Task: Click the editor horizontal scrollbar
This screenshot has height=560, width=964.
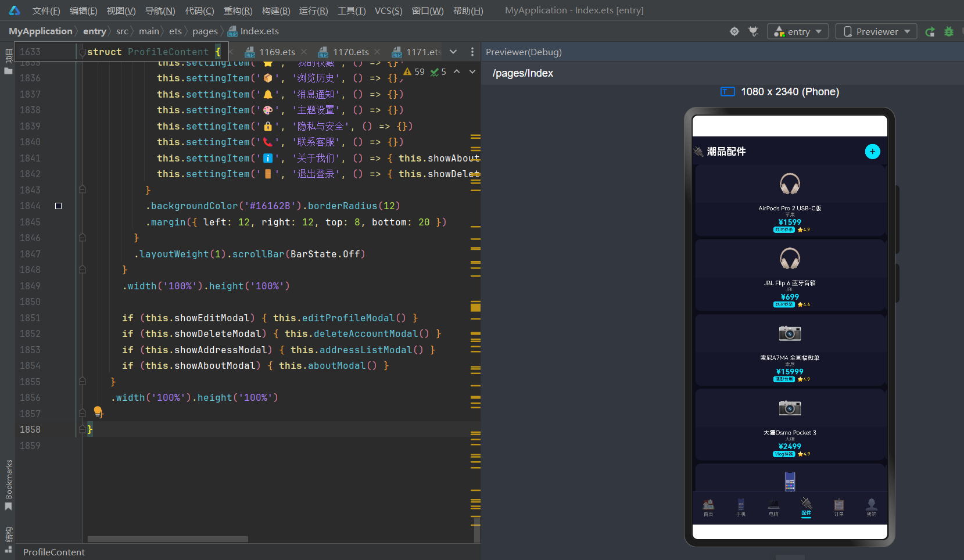Action: [x=168, y=539]
